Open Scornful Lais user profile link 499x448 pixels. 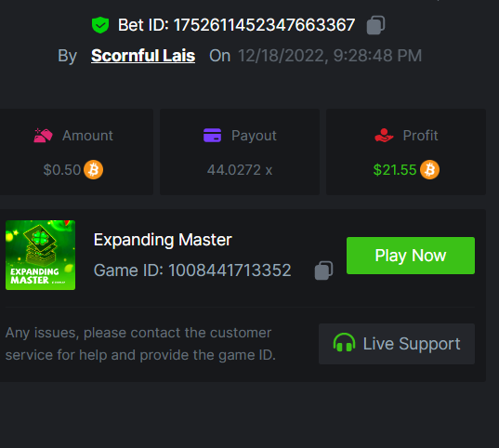143,56
